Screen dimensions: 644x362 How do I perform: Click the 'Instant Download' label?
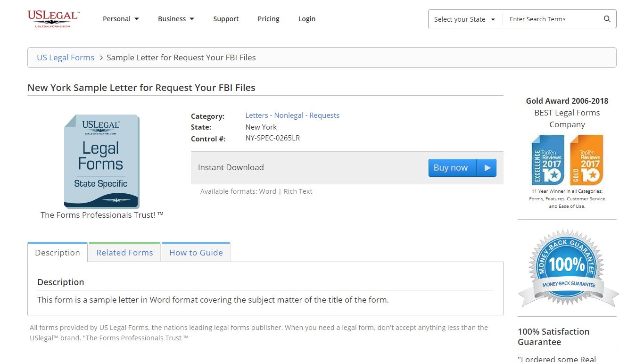pyautogui.click(x=231, y=167)
